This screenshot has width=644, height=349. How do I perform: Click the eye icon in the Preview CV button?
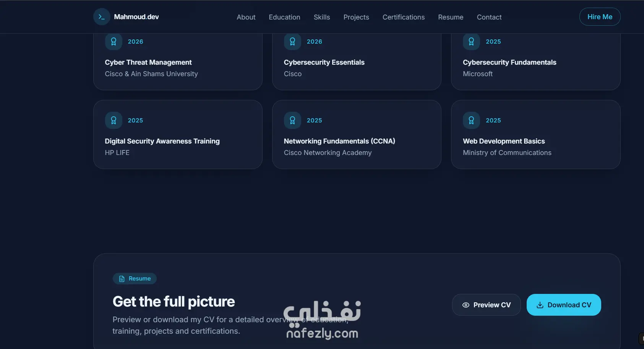coord(466,305)
